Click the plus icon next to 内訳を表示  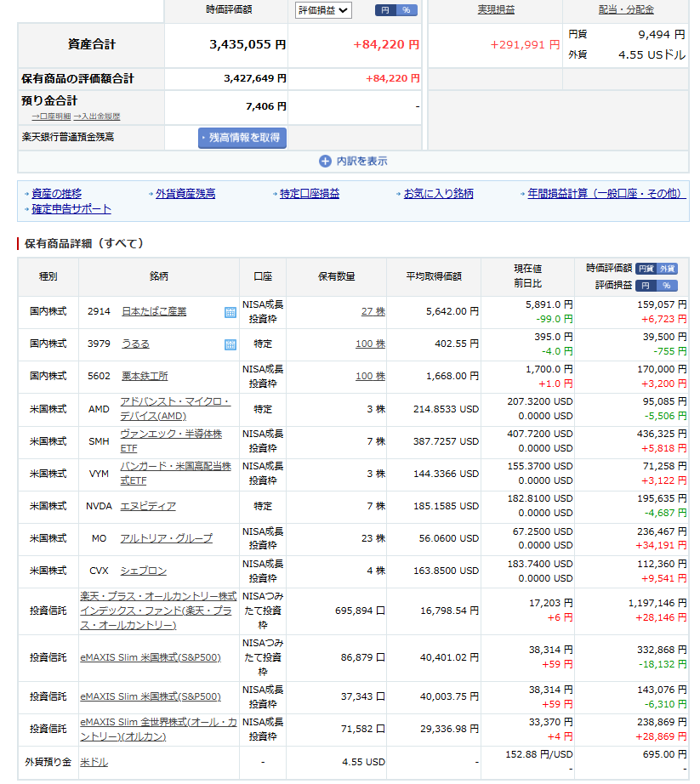tap(325, 161)
